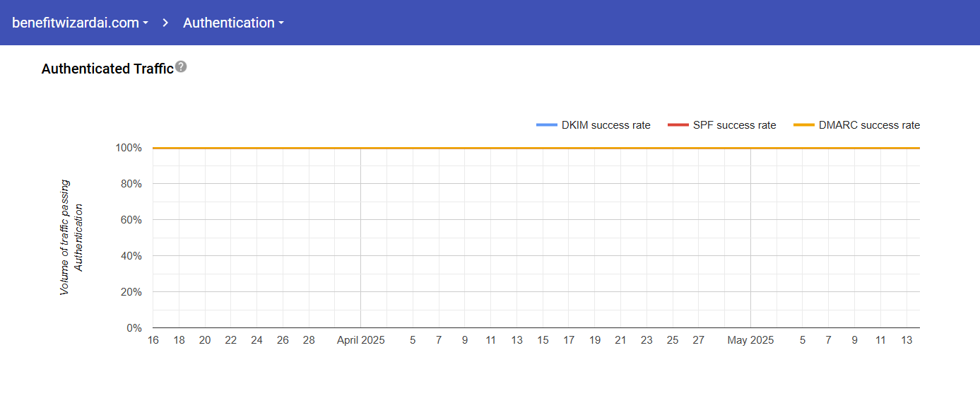Click the breadcrumb chevron separator arrow
This screenshot has width=980, height=401.
(165, 23)
